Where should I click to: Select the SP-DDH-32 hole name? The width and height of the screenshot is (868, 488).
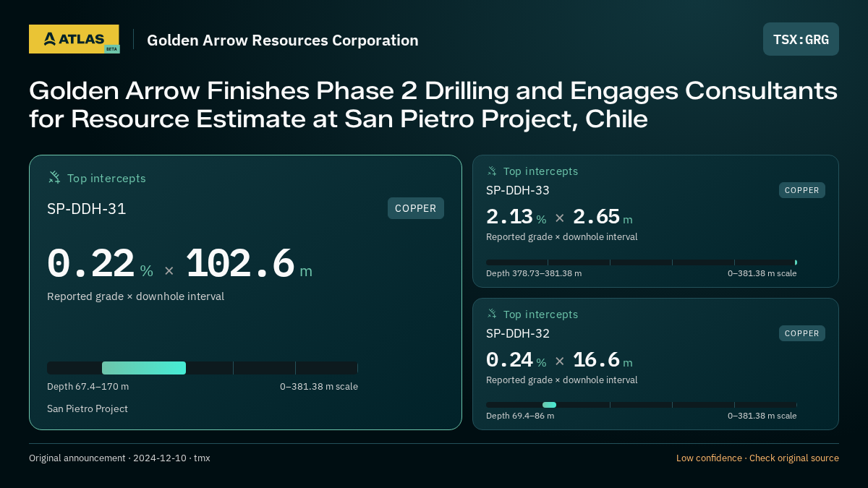518,334
